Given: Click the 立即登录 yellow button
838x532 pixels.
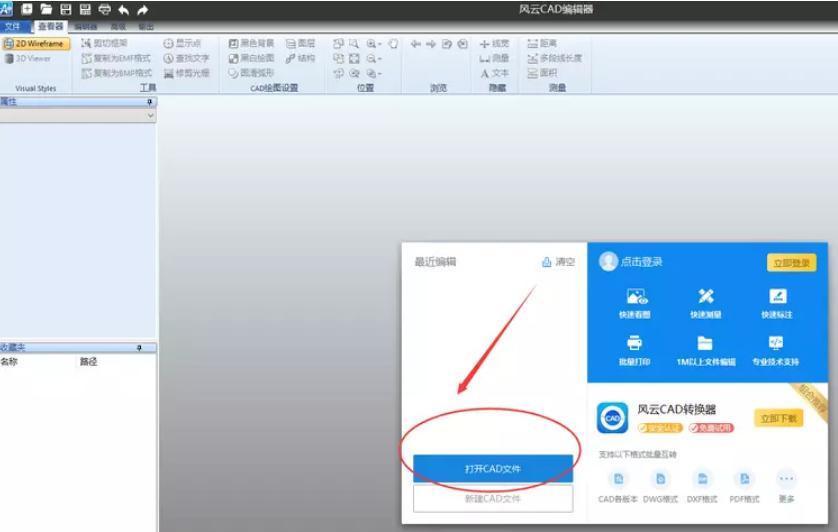Looking at the screenshot, I should tap(792, 263).
